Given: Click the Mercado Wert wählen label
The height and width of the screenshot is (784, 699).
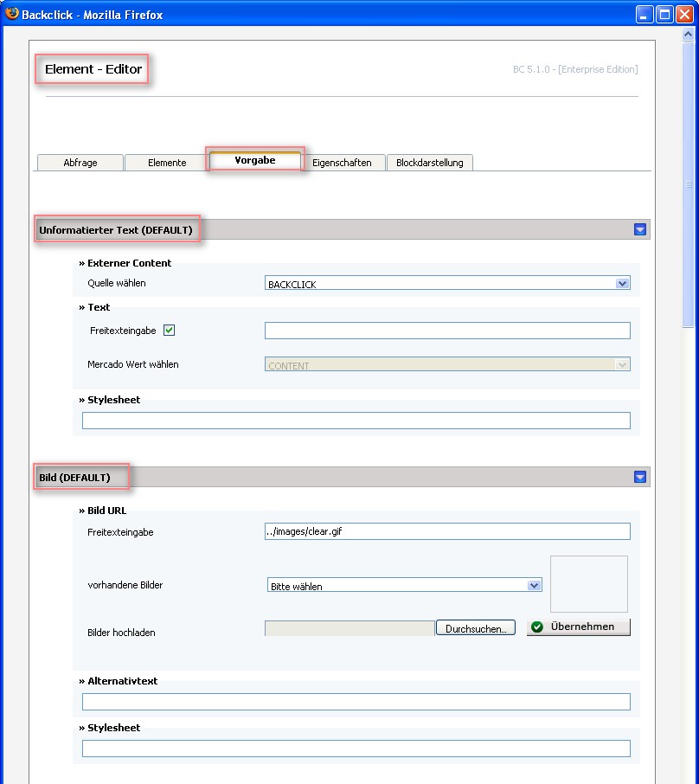Looking at the screenshot, I should pos(133,364).
